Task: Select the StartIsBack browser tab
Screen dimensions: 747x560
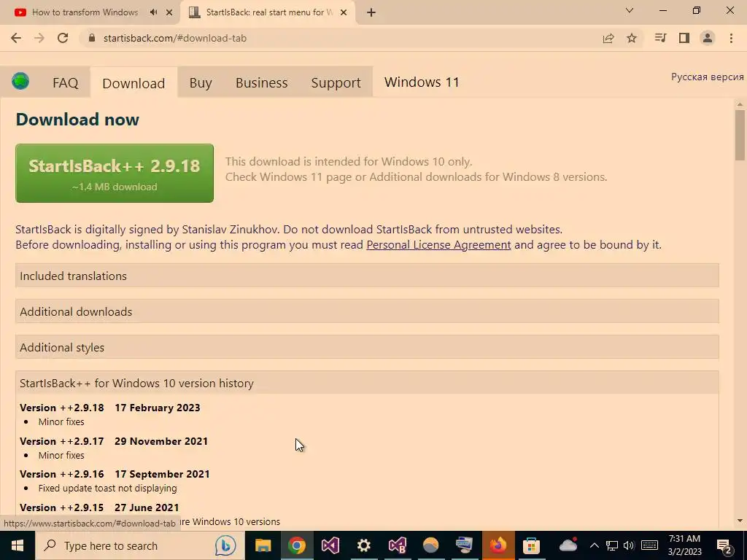Action: click(268, 13)
